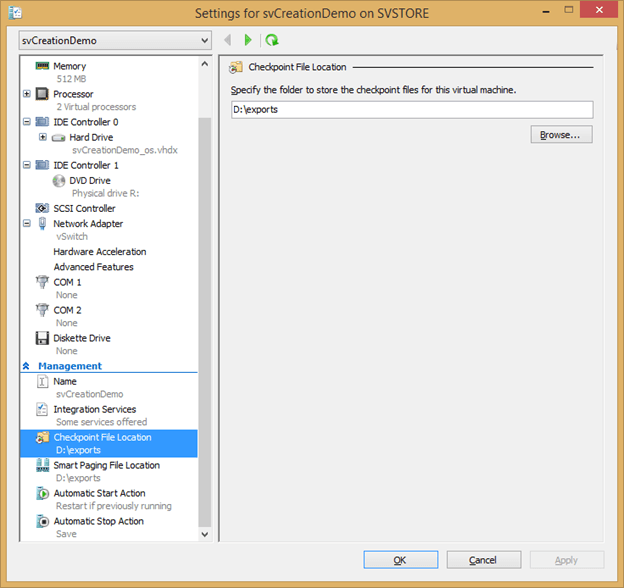This screenshot has height=588, width=624.
Task: Click the checkpoint folder path text field
Action: [410, 109]
